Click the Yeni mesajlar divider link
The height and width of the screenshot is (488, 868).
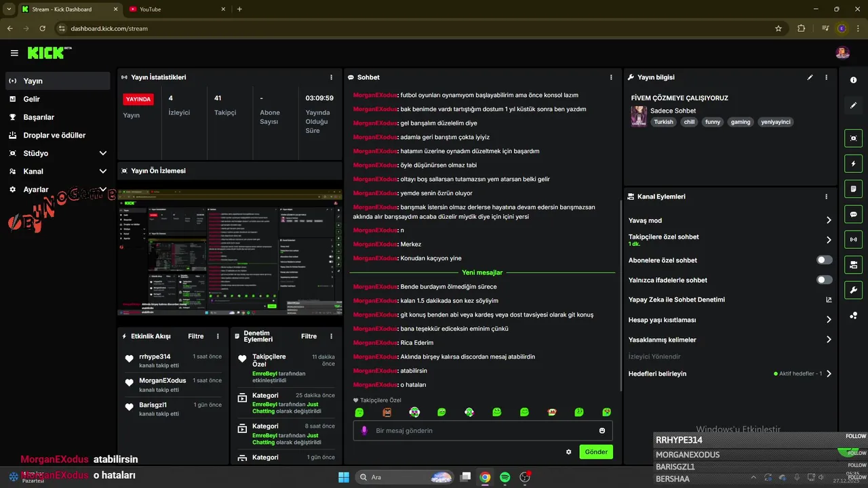(x=482, y=272)
